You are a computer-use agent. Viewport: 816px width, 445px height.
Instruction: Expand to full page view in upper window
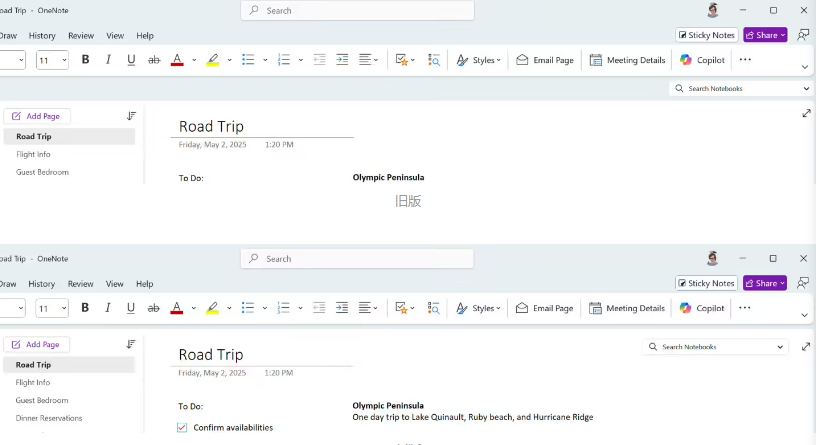pos(806,114)
